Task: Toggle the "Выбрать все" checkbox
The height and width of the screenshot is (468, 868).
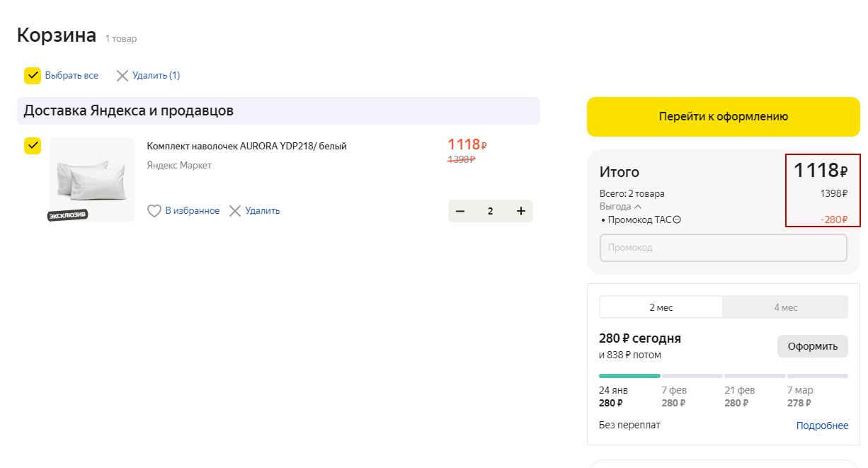Action: 33,76
